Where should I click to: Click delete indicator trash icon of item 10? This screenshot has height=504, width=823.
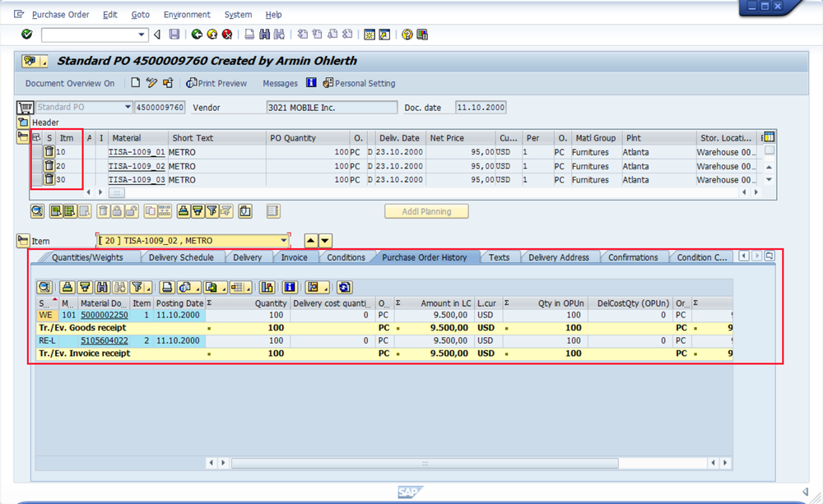click(x=49, y=151)
